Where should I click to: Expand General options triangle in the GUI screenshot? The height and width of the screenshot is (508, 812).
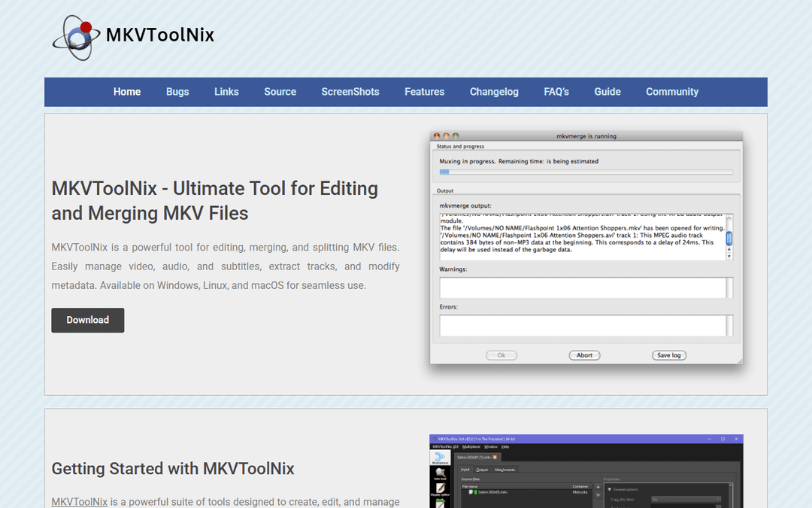pyautogui.click(x=610, y=489)
